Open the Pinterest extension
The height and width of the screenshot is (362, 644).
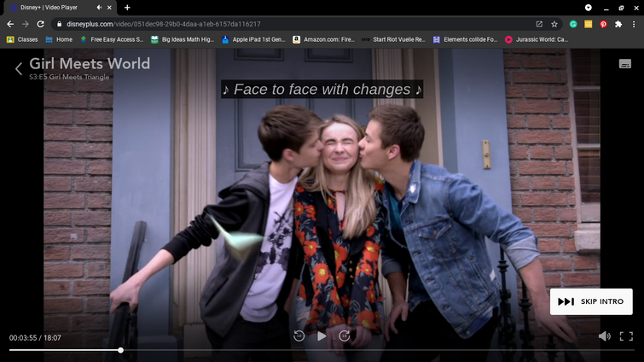(603, 24)
